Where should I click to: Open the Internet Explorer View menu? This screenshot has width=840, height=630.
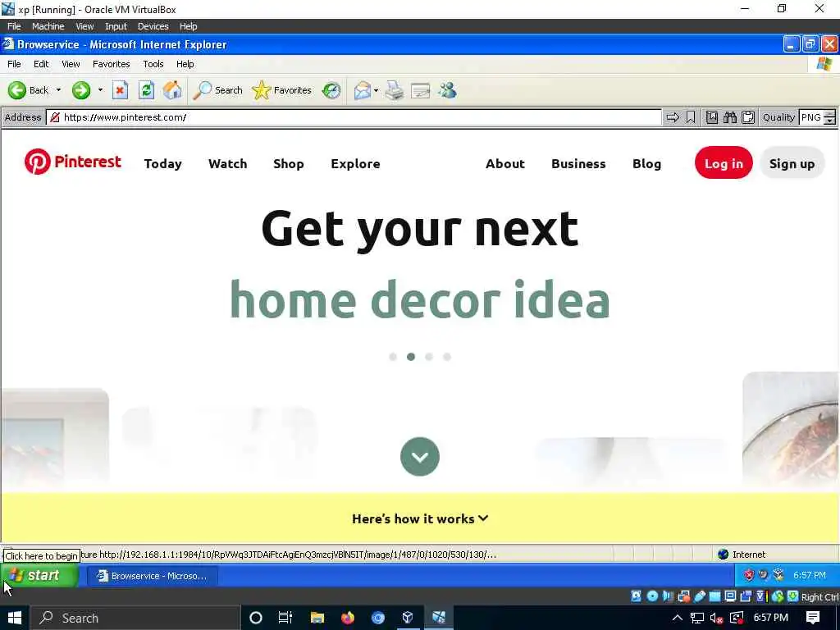(71, 64)
